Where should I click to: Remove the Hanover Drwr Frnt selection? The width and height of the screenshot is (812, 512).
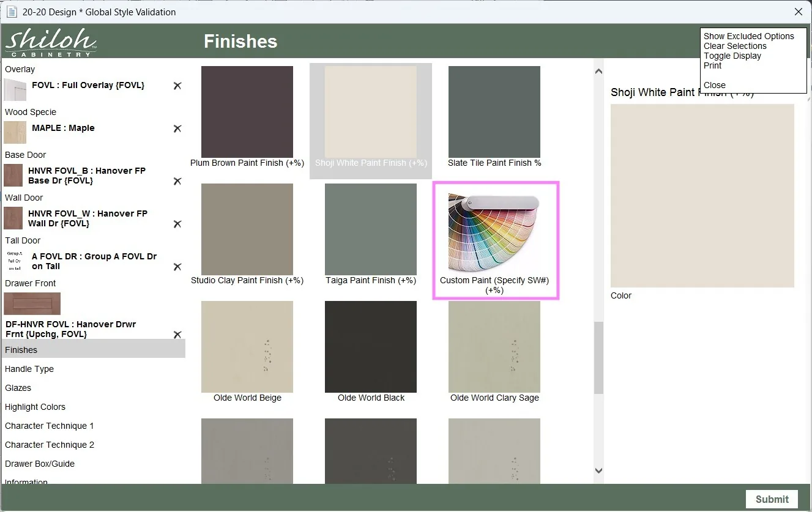pos(177,335)
